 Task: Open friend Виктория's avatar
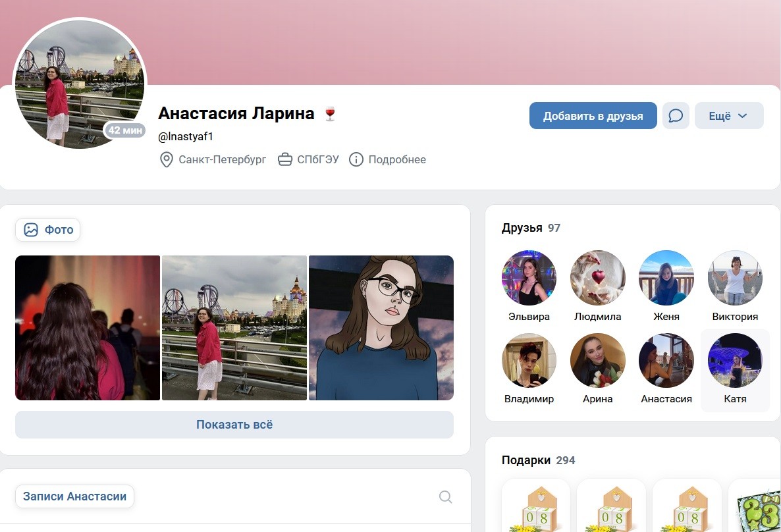click(735, 277)
